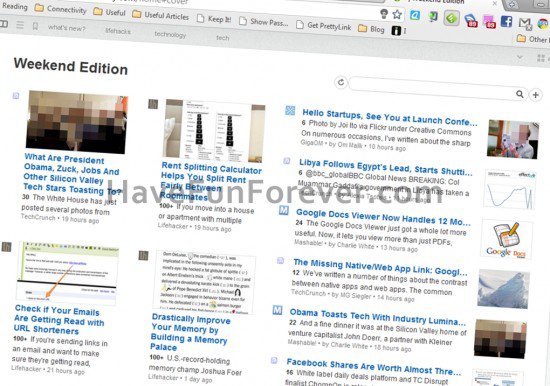Open 'Hello Startups, See You at Launch' link
Image resolution: width=550 pixels, height=386 pixels.
[390, 117]
